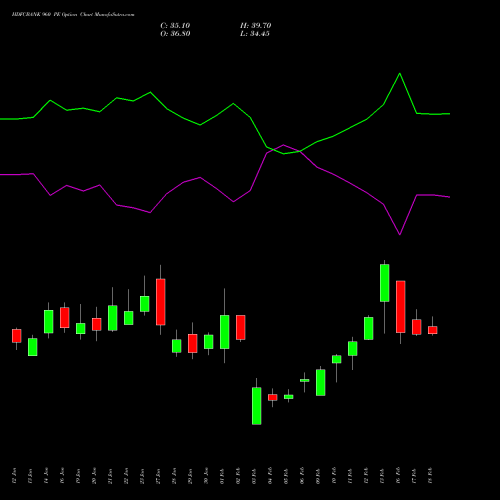Click the green candle above 01 Feb
The height and width of the screenshot is (500, 500).
point(225,332)
